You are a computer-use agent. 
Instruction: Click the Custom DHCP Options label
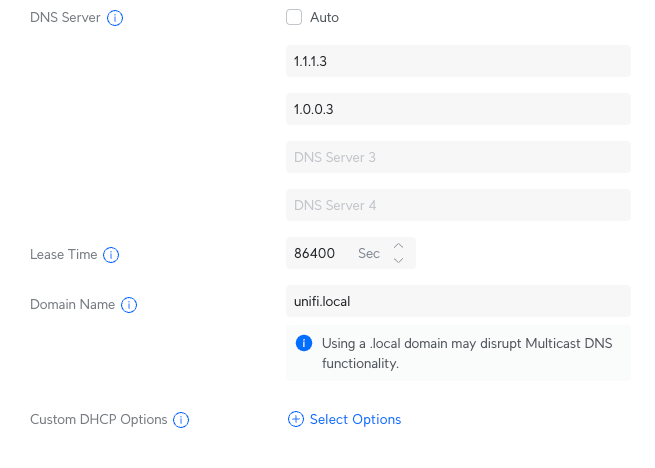(x=99, y=419)
